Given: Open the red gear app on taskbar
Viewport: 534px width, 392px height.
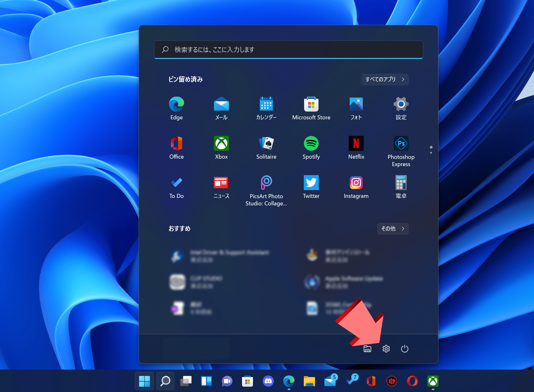Looking at the screenshot, I should coord(392,381).
